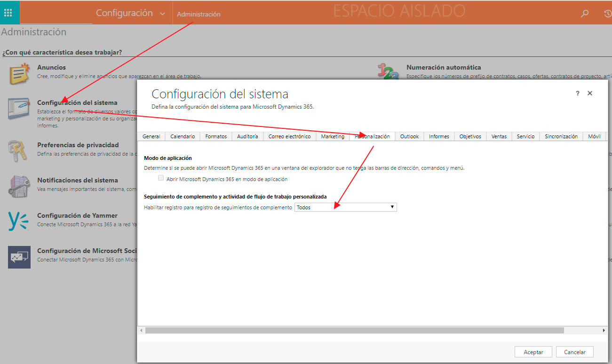The width and height of the screenshot is (612, 364).
Task: Switch to the Outlook tab
Action: [409, 136]
